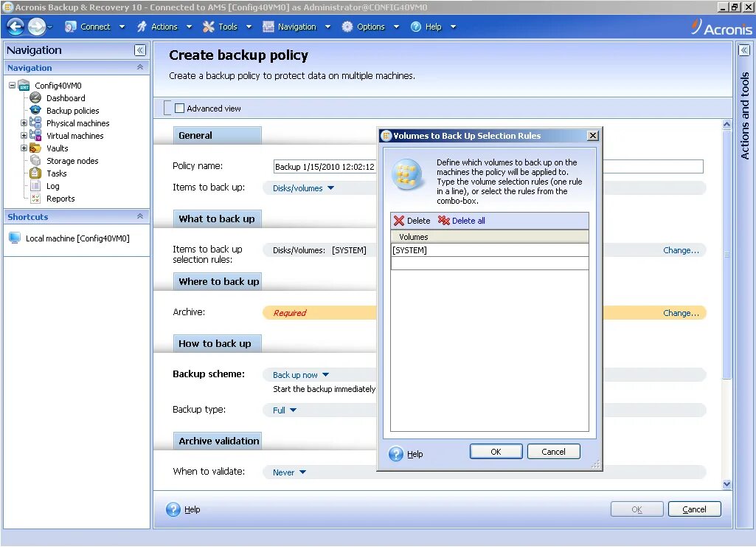This screenshot has height=547, width=756.
Task: Click the Storage nodes icon
Action: click(x=35, y=161)
